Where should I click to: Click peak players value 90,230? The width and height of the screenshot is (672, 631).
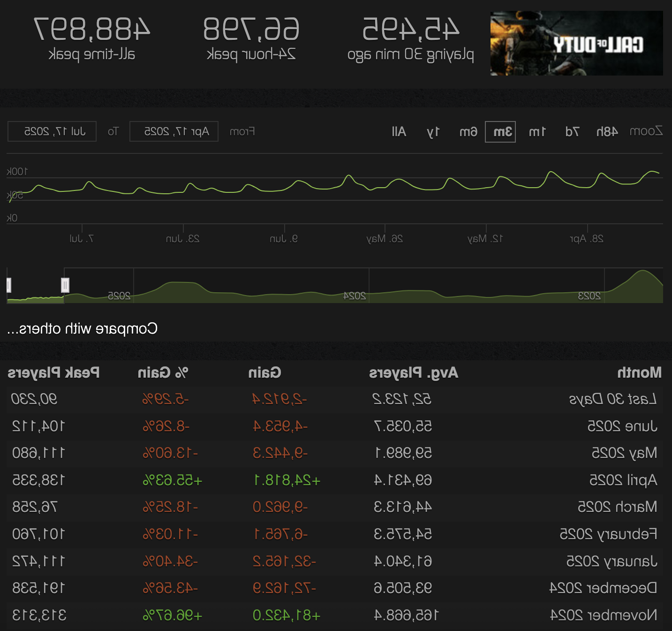(x=34, y=399)
